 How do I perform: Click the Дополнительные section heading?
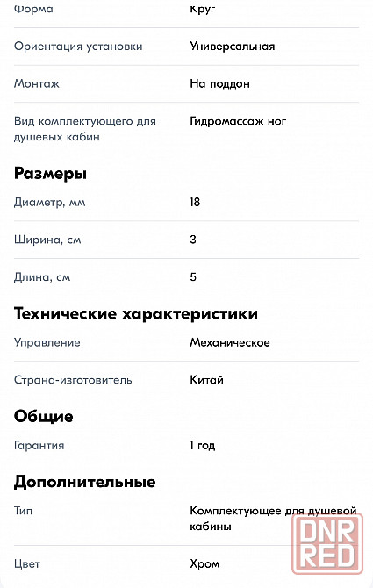[x=85, y=482]
